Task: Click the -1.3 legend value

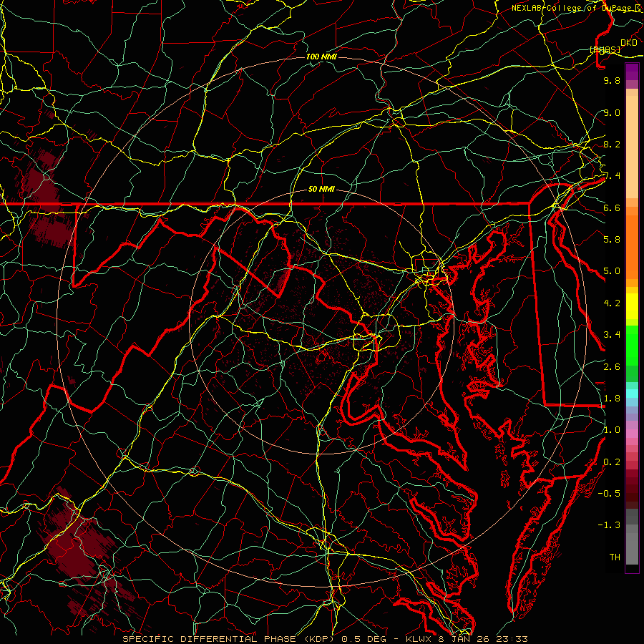Action: [x=609, y=525]
